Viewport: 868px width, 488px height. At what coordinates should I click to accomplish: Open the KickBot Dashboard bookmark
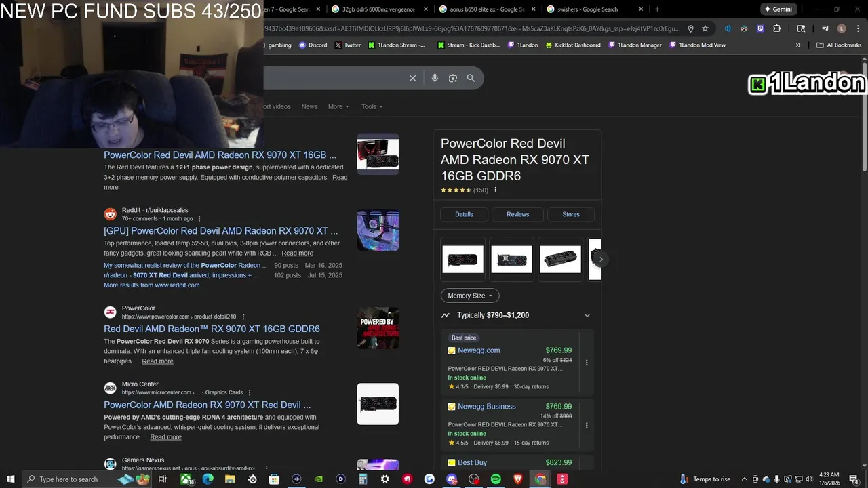573,45
